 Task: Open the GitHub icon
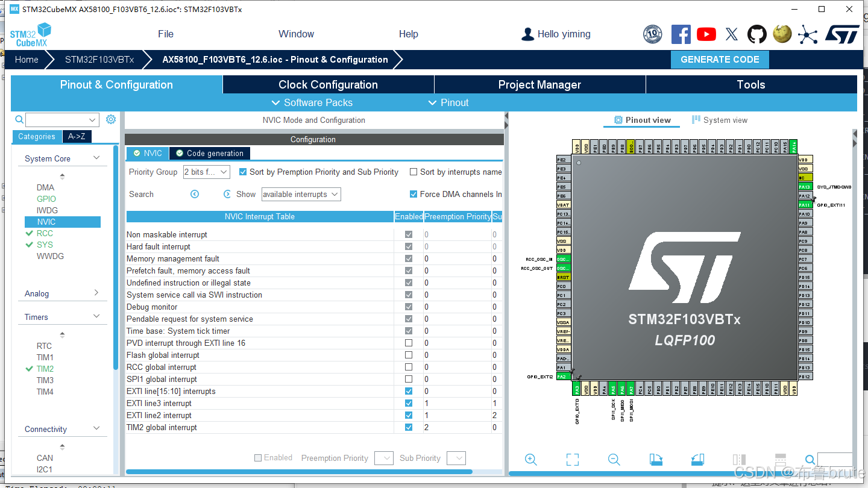coord(757,34)
